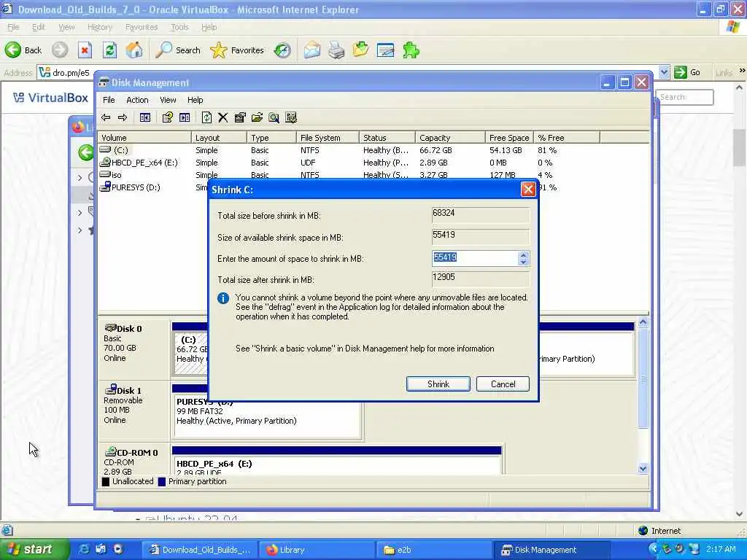Click the green puzzle piece icon
The height and width of the screenshot is (560, 747).
411,50
